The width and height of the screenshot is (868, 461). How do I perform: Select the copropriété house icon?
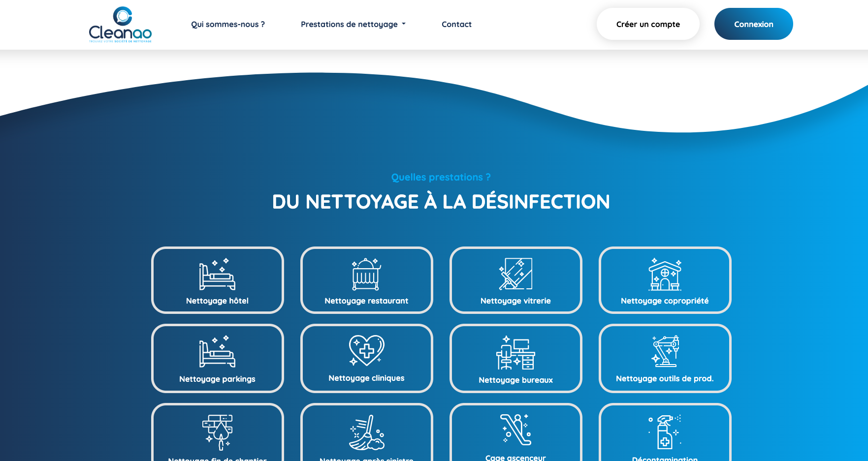click(665, 275)
